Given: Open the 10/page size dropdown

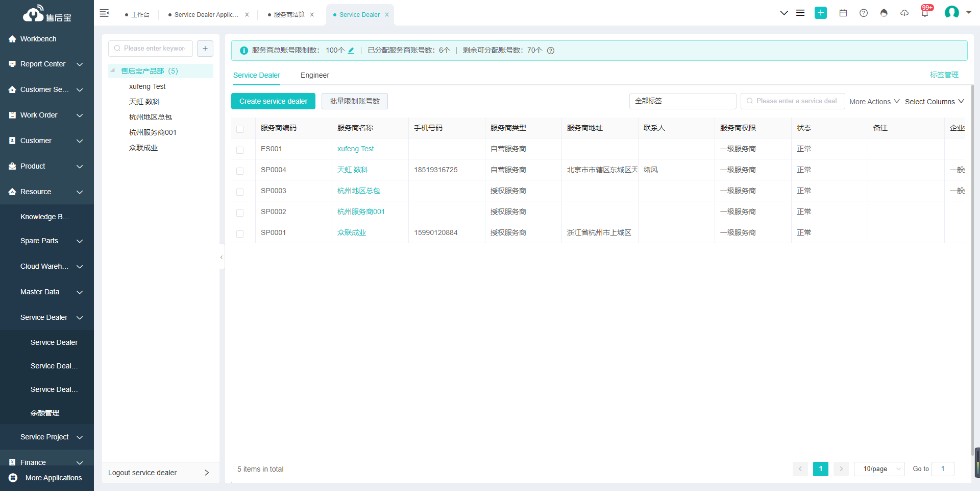Looking at the screenshot, I should [x=879, y=469].
